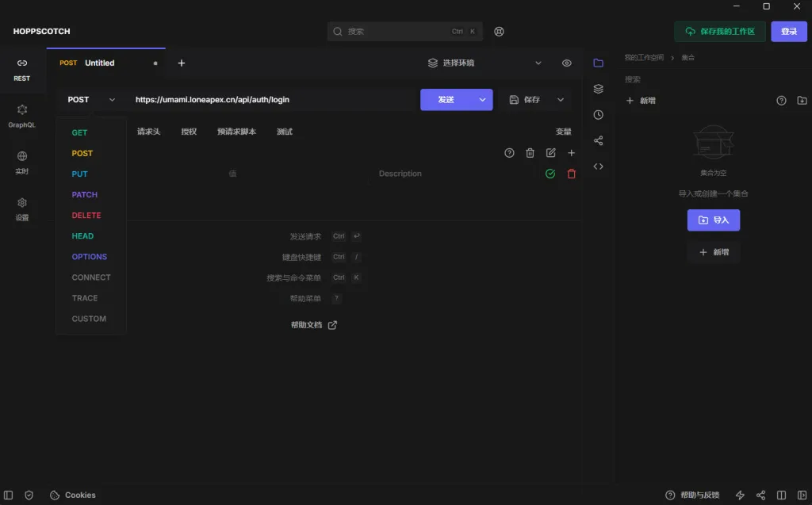Viewport: 812px width, 505px height.
Task: Expand the Send button dropdown arrow
Action: tap(482, 100)
